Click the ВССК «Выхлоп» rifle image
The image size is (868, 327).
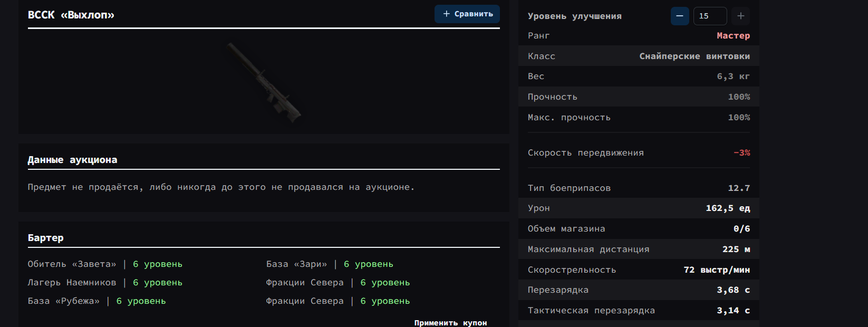tap(264, 82)
